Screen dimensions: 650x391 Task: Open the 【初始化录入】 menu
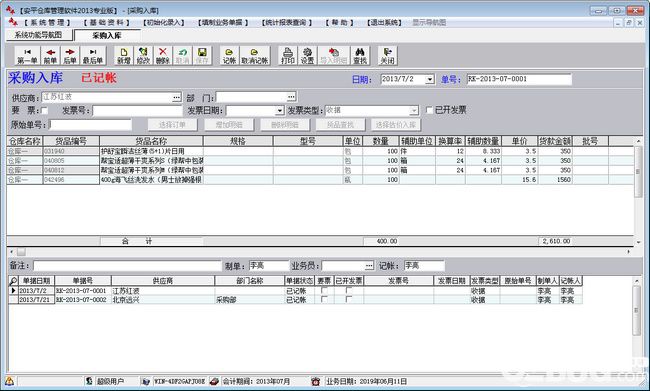[x=164, y=22]
